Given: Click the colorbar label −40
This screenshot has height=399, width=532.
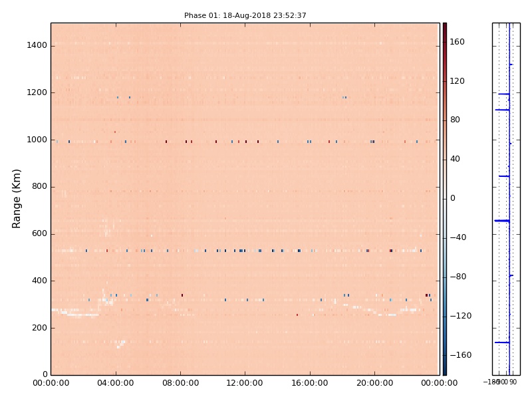Looking at the screenshot, I should point(458,237).
